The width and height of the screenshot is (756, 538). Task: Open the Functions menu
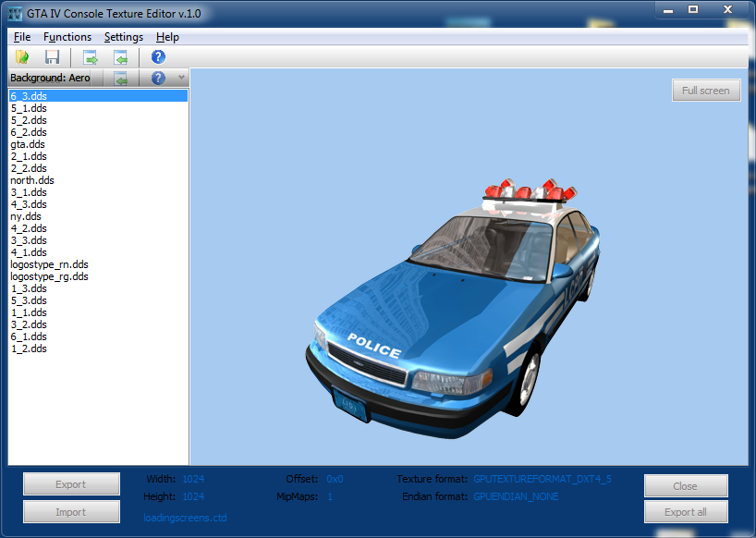(67, 37)
